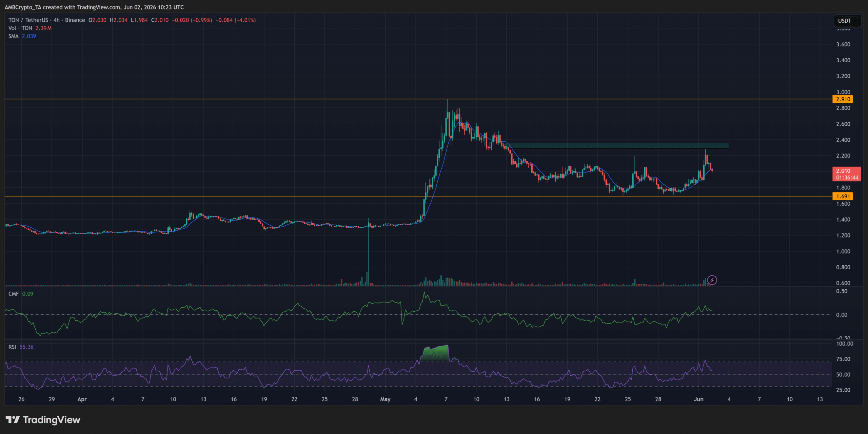
Task: Click the Jun label on time axis
Action: click(698, 399)
